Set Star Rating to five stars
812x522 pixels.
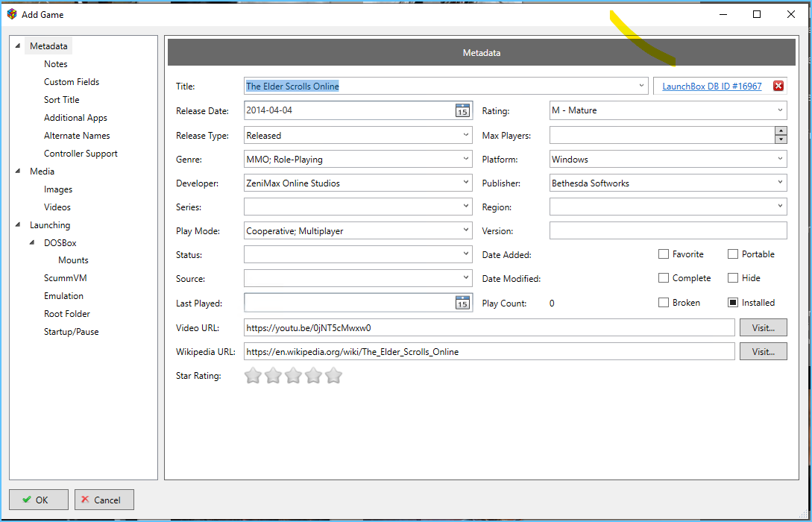tap(333, 375)
